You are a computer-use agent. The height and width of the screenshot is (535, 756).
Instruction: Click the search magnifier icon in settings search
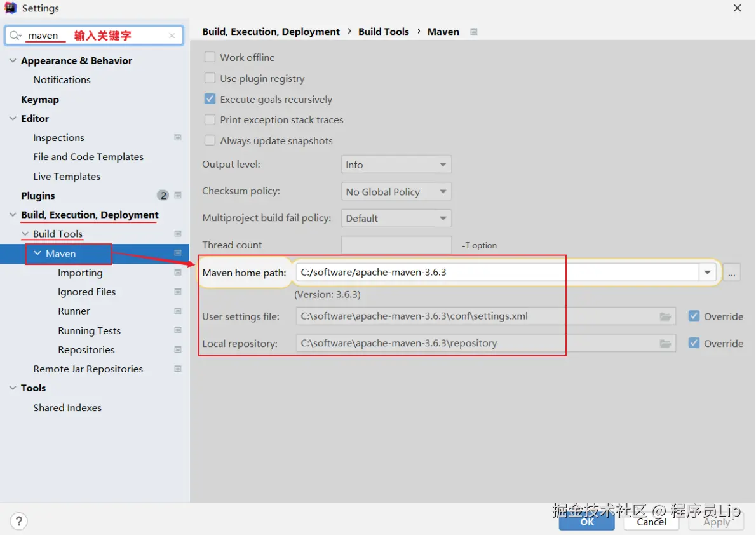point(15,35)
